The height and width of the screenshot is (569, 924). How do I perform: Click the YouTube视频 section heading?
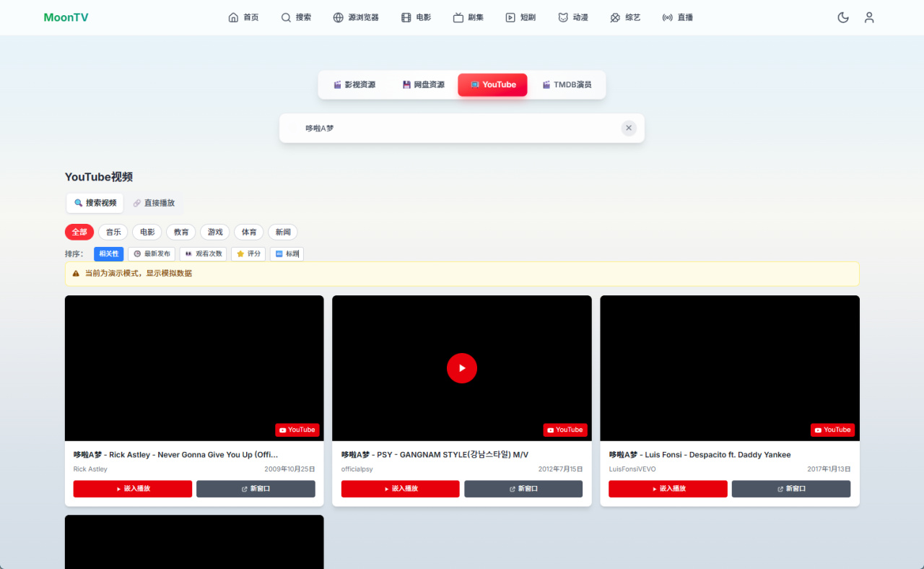tap(99, 177)
